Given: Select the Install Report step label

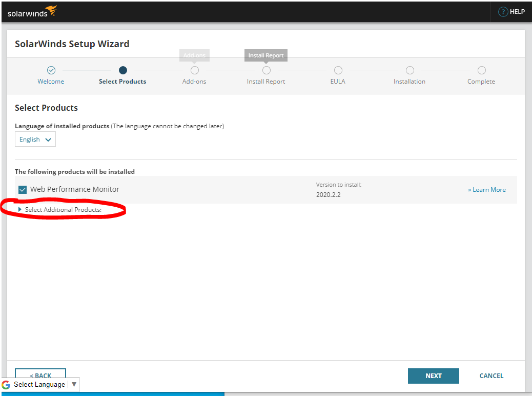Looking at the screenshot, I should (x=266, y=82).
